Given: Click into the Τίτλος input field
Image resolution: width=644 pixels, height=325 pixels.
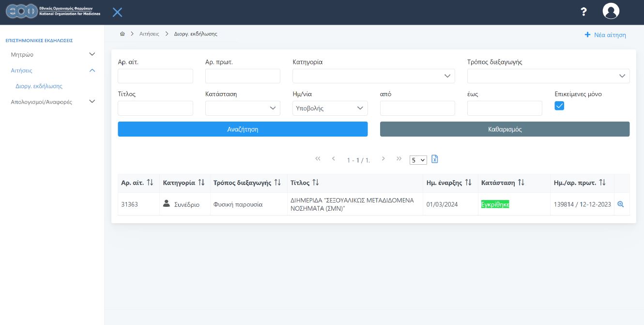Looking at the screenshot, I should click(x=155, y=108).
